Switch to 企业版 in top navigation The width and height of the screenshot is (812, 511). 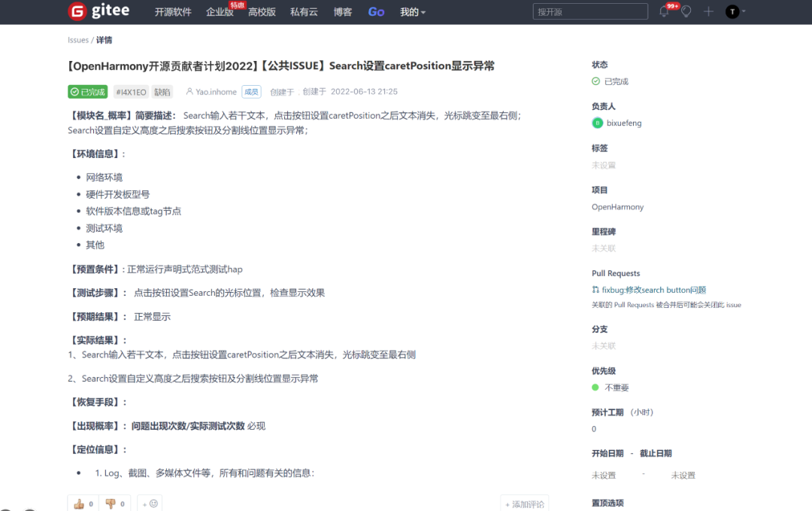[x=218, y=12]
